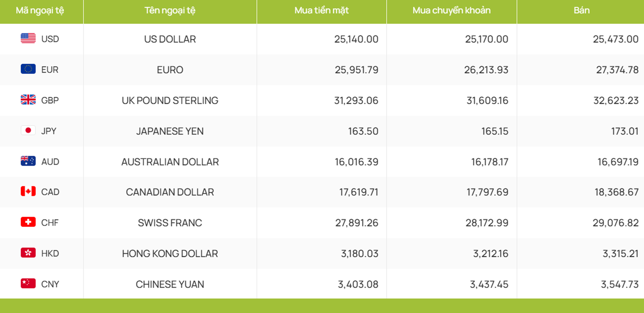Select the Chinese flag icon for CNY

[x=28, y=283]
